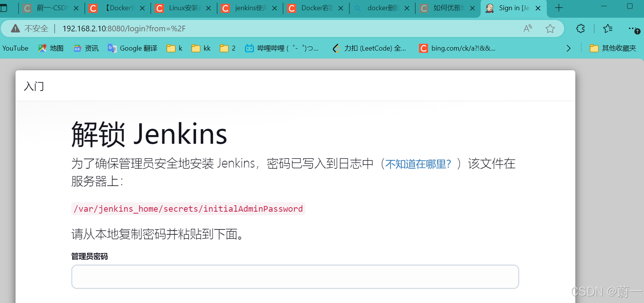Close the Linux安装 tab
The width and height of the screenshot is (644, 303).
pyautogui.click(x=208, y=8)
